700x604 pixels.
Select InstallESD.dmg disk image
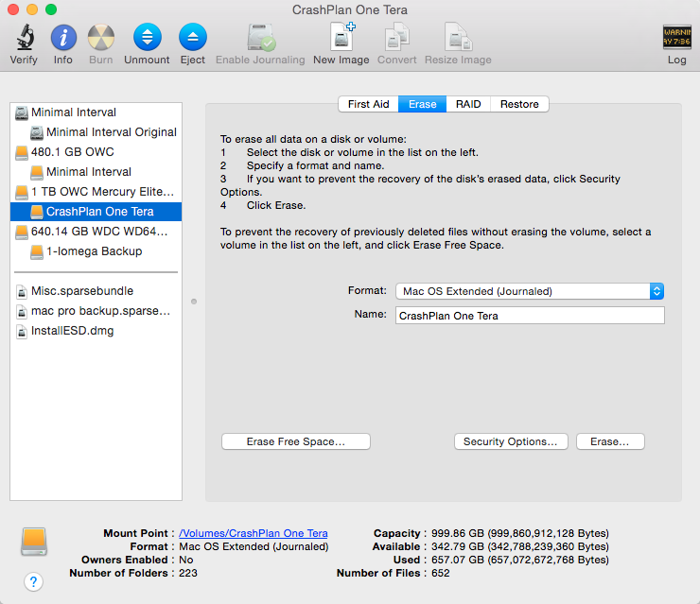click(96, 331)
